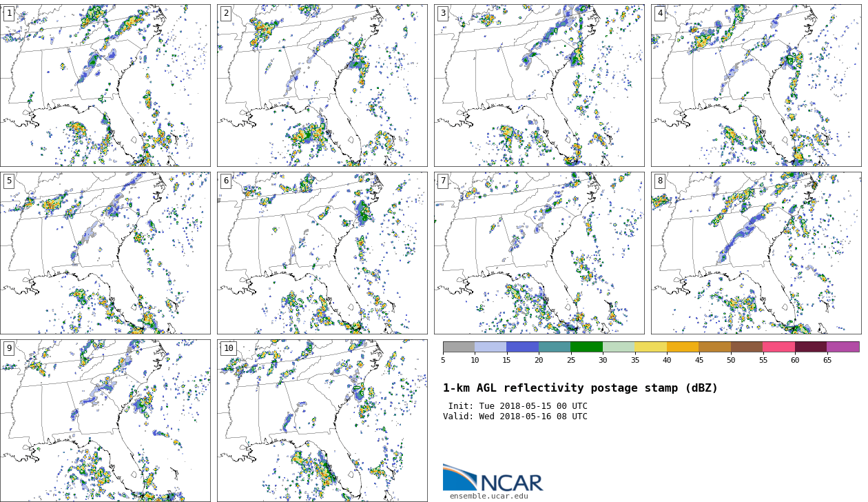Click the dark green 25-30 dBZ swatch
This screenshot has height=502, width=868.
(x=586, y=347)
